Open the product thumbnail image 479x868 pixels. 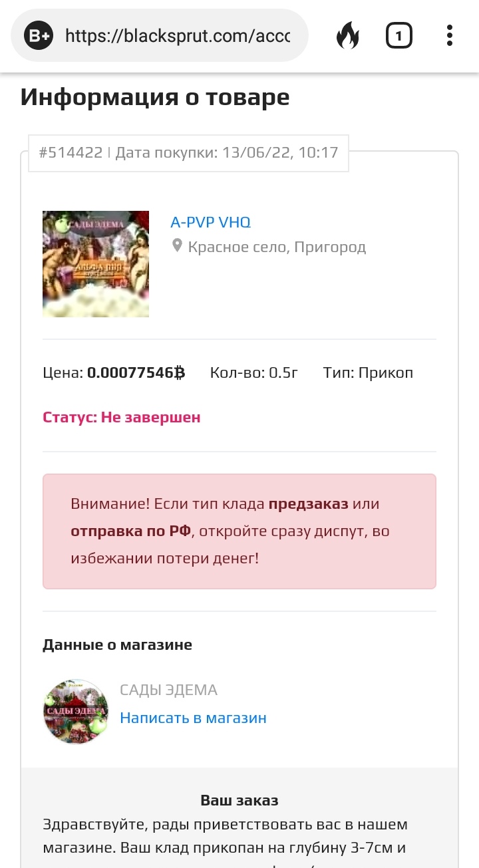[x=96, y=263]
